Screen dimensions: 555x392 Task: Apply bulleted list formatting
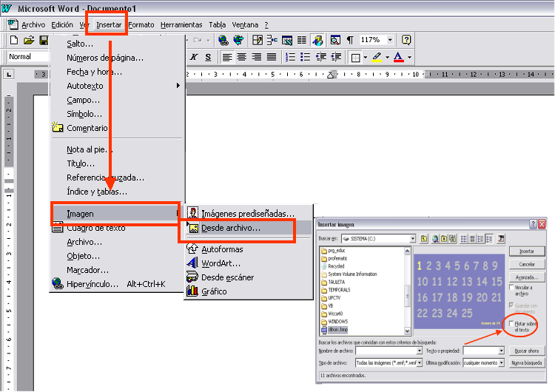pos(305,57)
